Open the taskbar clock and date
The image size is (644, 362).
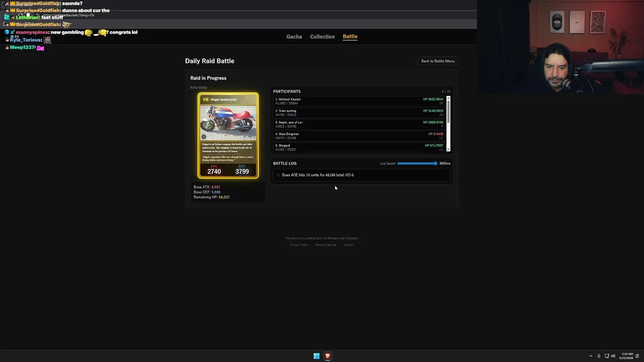627,356
